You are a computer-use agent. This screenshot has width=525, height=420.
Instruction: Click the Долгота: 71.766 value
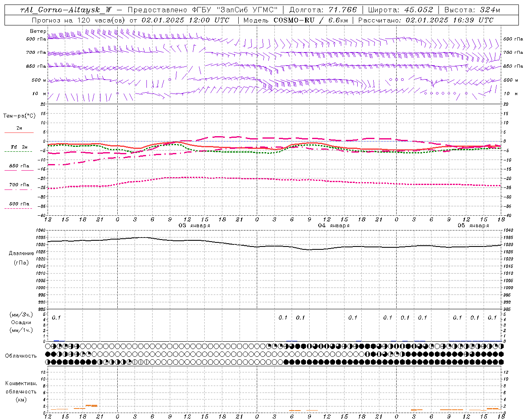tap(323, 10)
